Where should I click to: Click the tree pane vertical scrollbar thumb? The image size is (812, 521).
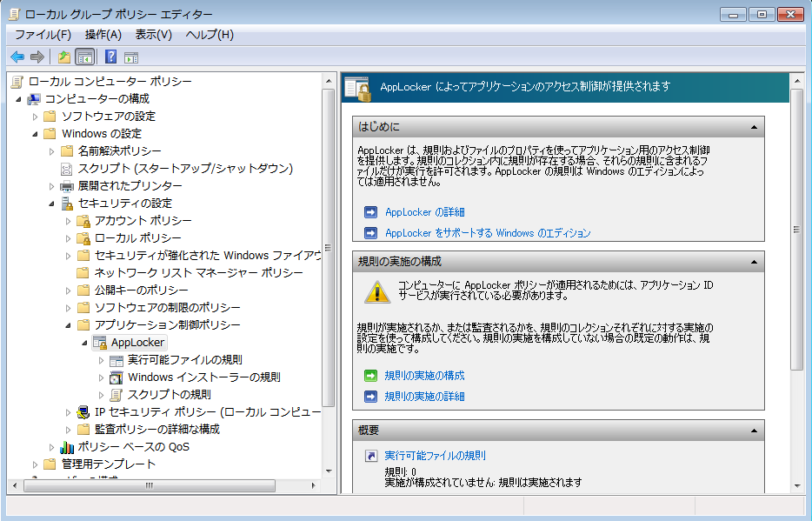tap(328, 248)
